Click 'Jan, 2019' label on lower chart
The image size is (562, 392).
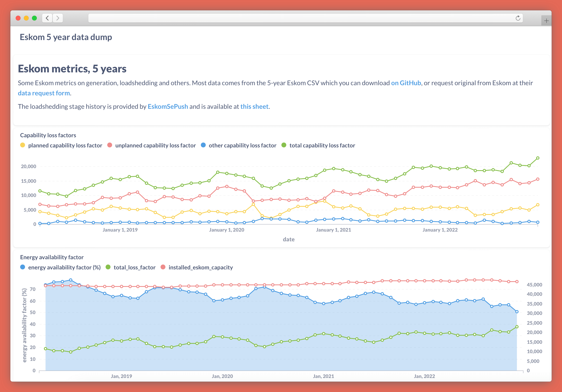121,376
